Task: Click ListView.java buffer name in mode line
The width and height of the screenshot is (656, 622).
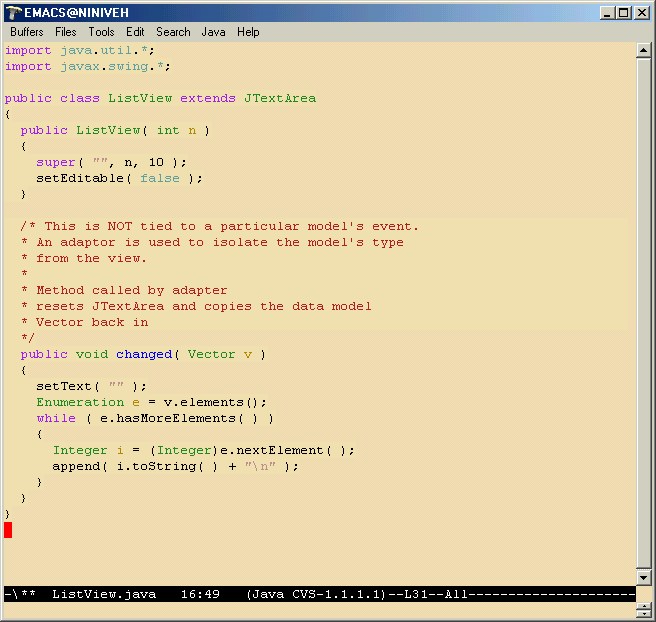Action: click(104, 594)
